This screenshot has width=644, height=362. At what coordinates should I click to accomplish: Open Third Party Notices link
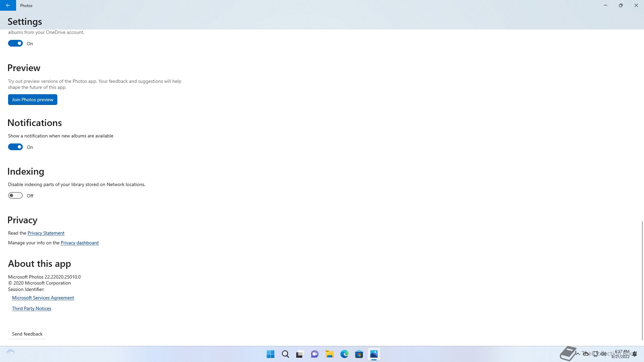point(32,308)
